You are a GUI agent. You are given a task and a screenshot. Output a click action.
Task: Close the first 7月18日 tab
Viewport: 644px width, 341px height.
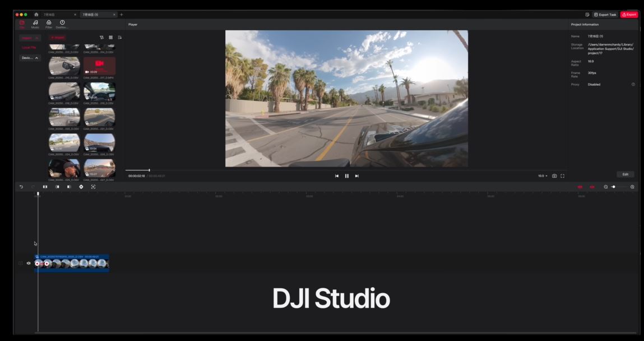tap(75, 15)
